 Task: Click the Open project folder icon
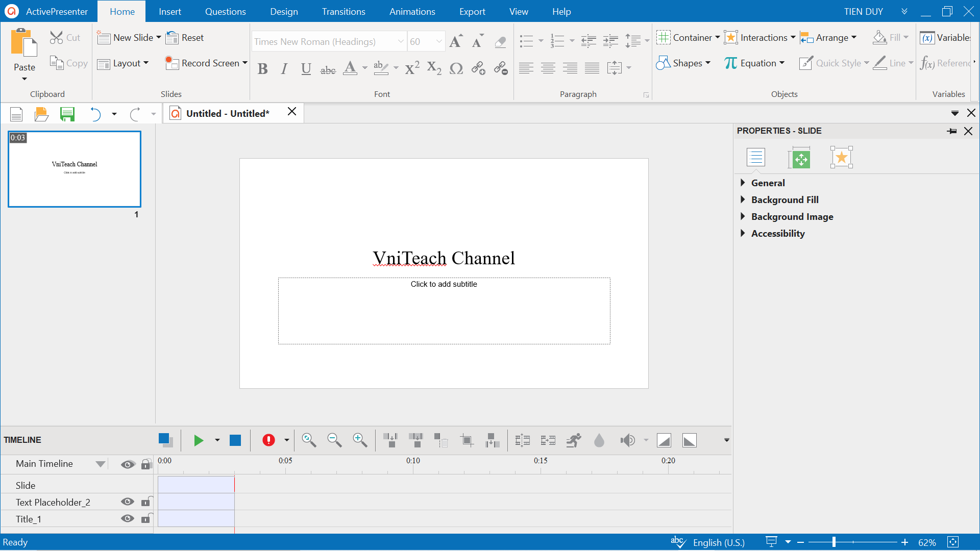[41, 114]
